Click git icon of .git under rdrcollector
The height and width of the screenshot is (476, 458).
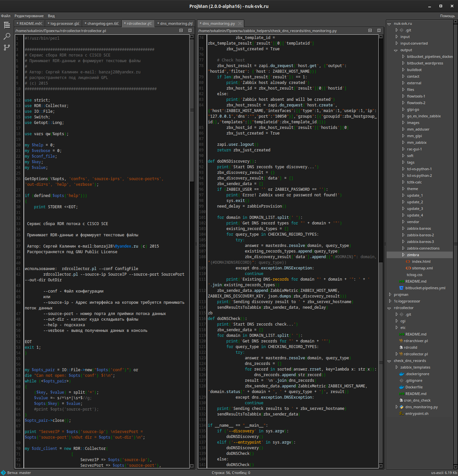(401, 314)
